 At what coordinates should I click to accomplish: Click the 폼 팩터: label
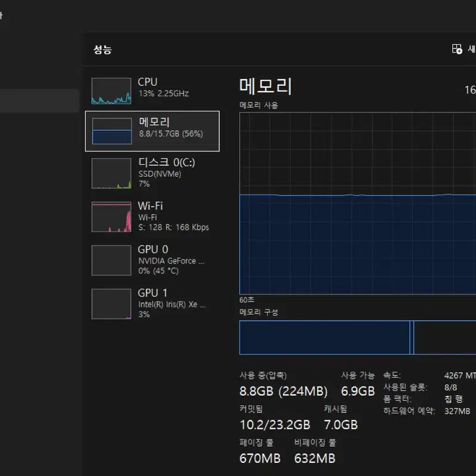(397, 399)
